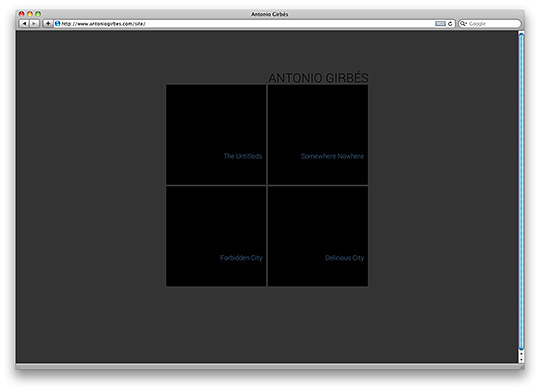Click the vertical scrollbar thumb
The image size is (540, 391).
click(x=521, y=191)
